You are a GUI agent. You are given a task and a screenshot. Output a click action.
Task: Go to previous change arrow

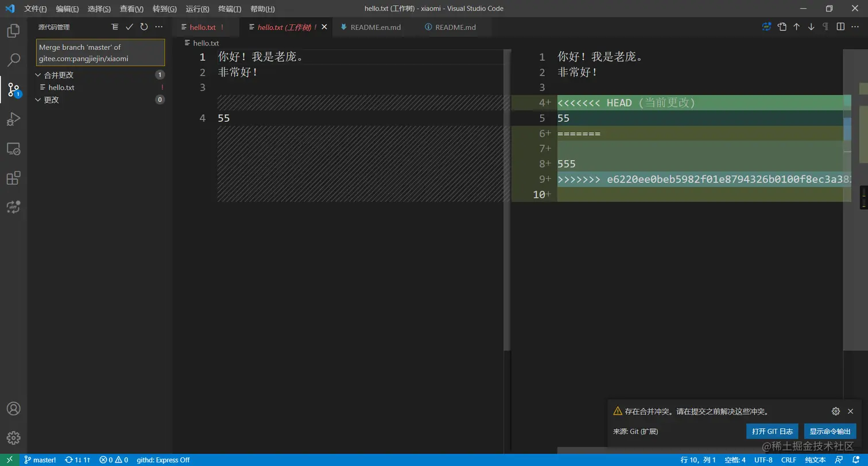click(797, 26)
